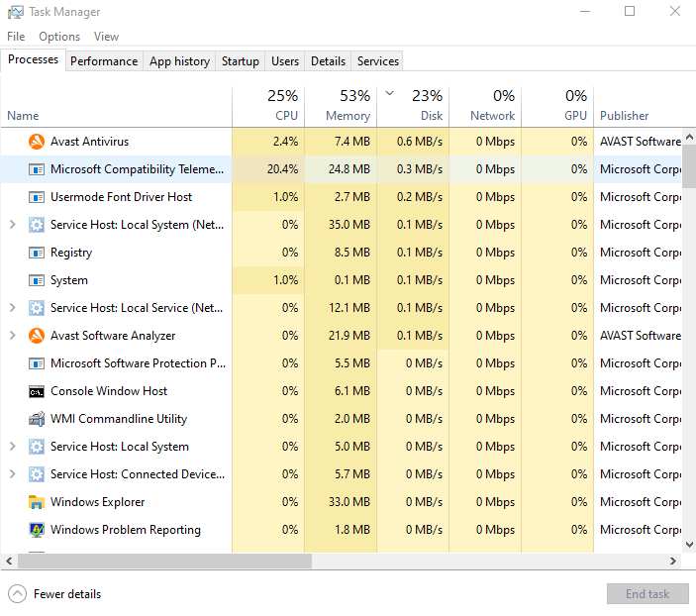Switch to the Performance tab
The image size is (696, 616).
click(104, 61)
